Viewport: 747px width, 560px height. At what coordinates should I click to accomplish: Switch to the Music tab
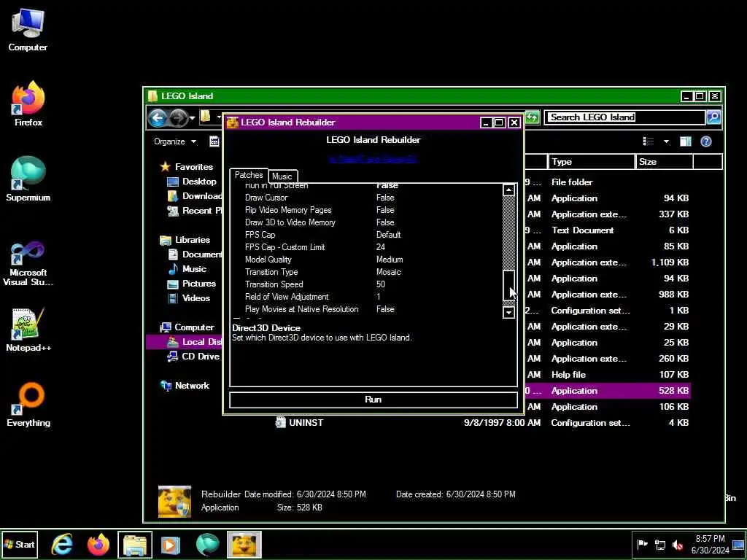click(x=282, y=176)
